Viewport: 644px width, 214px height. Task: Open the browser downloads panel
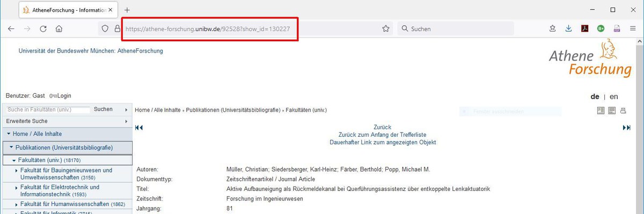pyautogui.click(x=568, y=29)
